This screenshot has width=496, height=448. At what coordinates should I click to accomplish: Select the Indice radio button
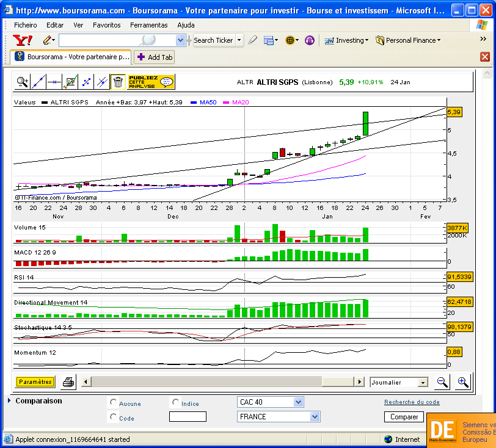pyautogui.click(x=175, y=402)
